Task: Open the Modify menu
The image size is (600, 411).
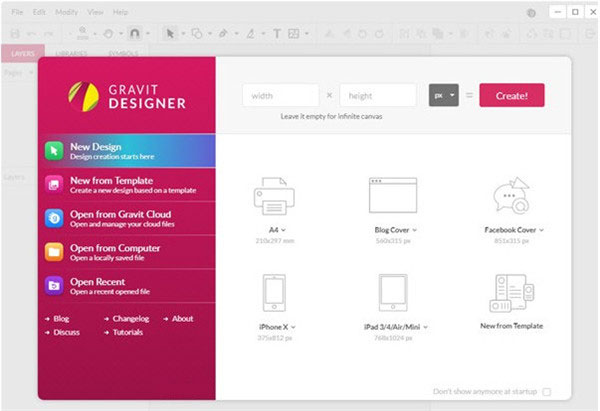Action: pyautogui.click(x=67, y=12)
